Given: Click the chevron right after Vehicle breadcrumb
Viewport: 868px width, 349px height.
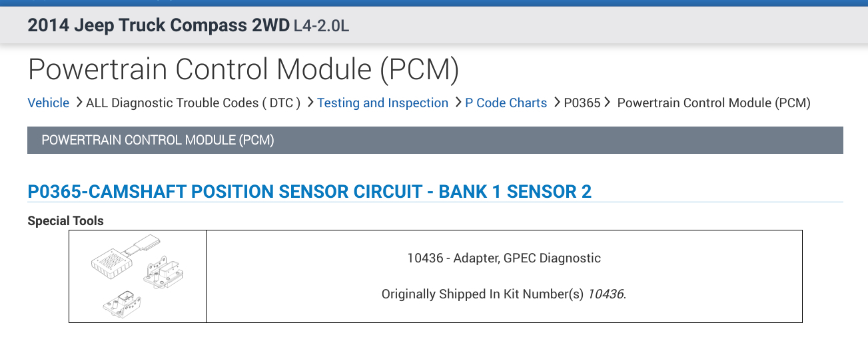Looking at the screenshot, I should tap(79, 103).
